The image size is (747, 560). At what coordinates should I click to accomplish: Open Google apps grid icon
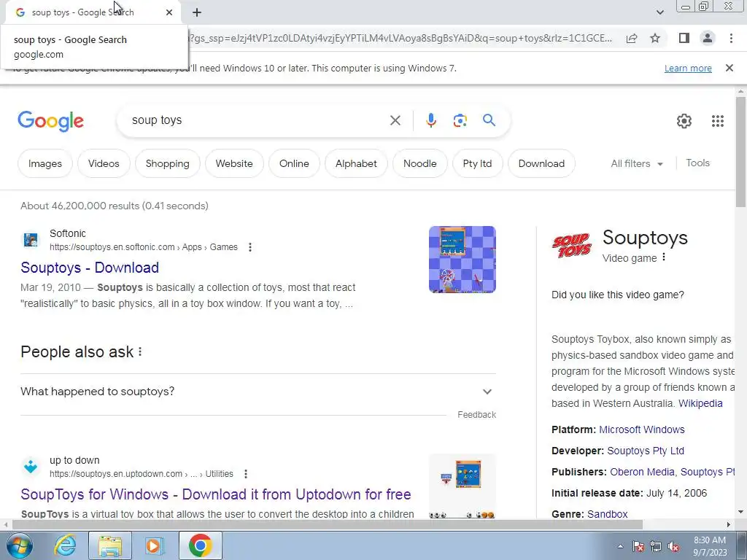pyautogui.click(x=718, y=121)
